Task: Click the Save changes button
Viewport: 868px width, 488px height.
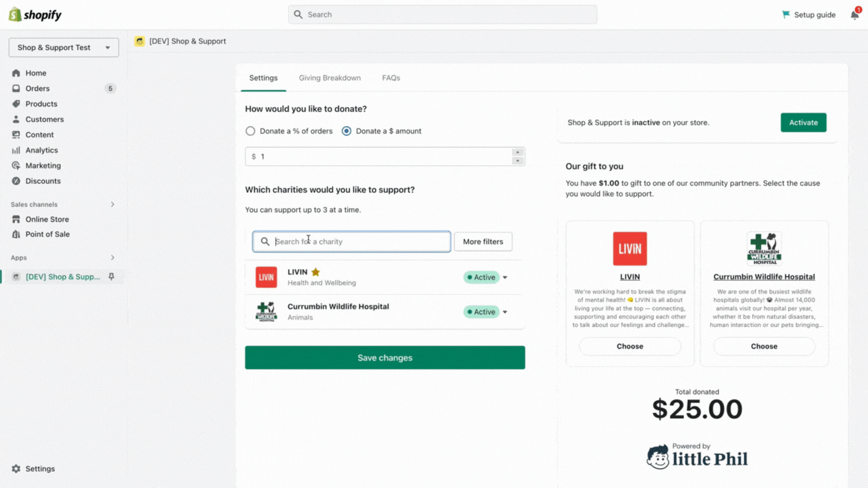Action: point(384,358)
